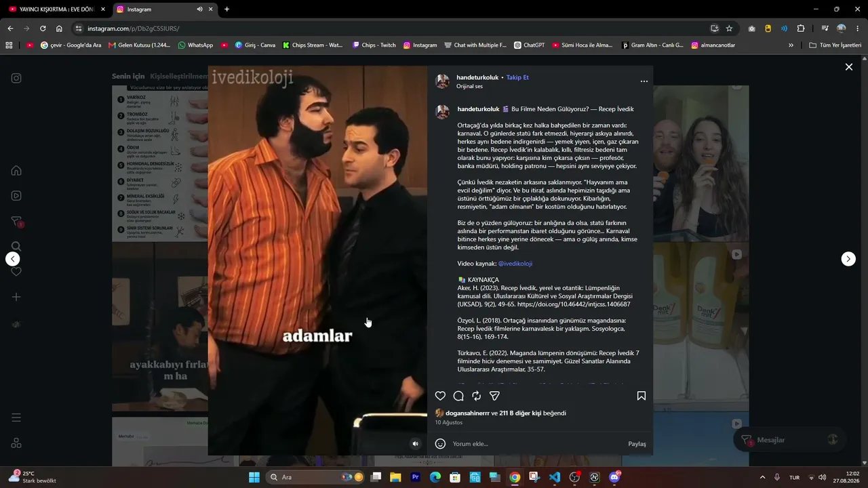This screenshot has width=868, height=488.
Task: Open a new browser tab
Action: coord(226,9)
